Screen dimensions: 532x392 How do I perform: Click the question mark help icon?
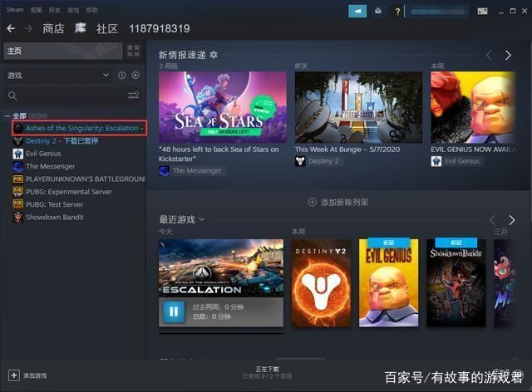point(397,12)
